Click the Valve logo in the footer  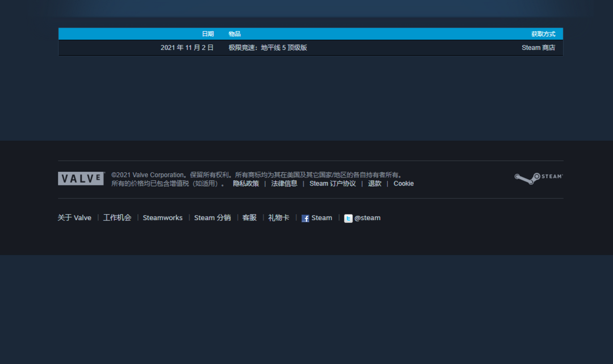(81, 179)
